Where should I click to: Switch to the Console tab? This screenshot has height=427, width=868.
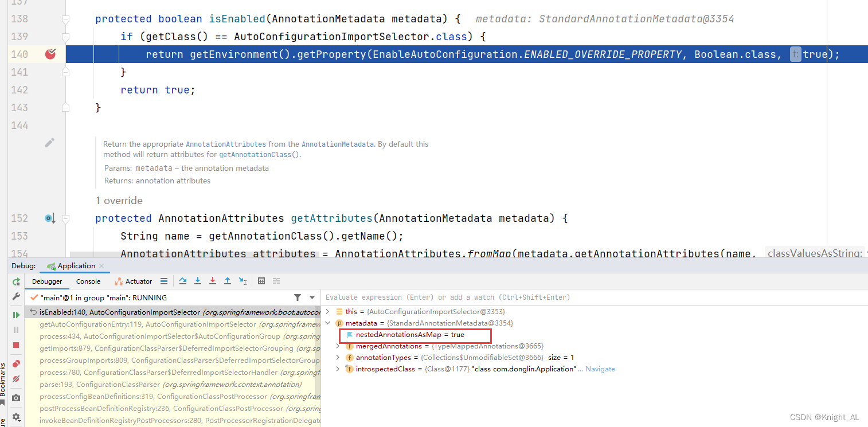[x=88, y=281]
